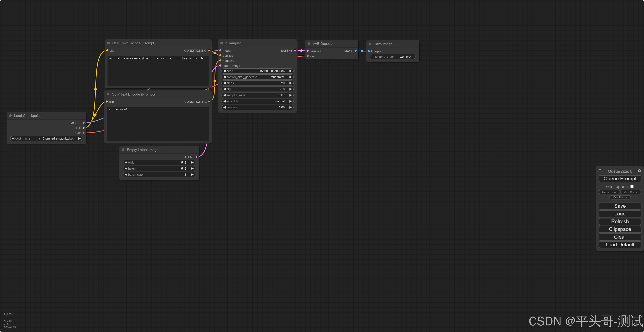The width and height of the screenshot is (644, 332).
Task: Decrease steps value with left arrow
Action: (224, 83)
